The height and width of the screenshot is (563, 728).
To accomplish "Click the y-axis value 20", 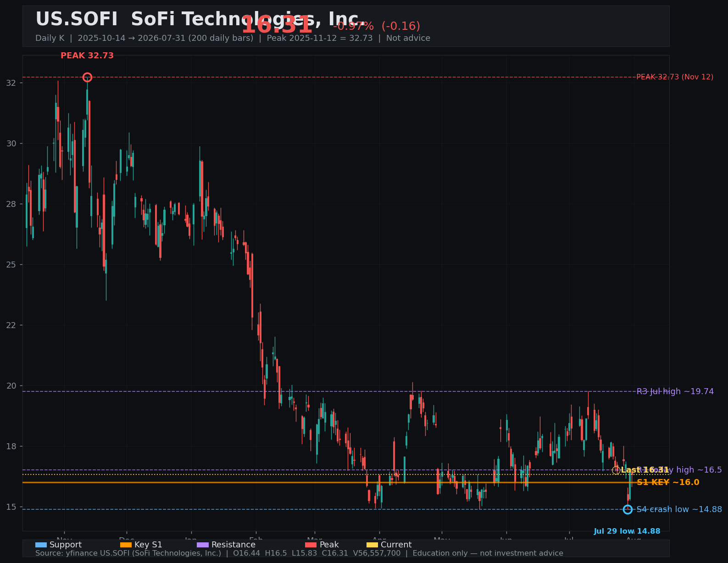I will [11, 386].
